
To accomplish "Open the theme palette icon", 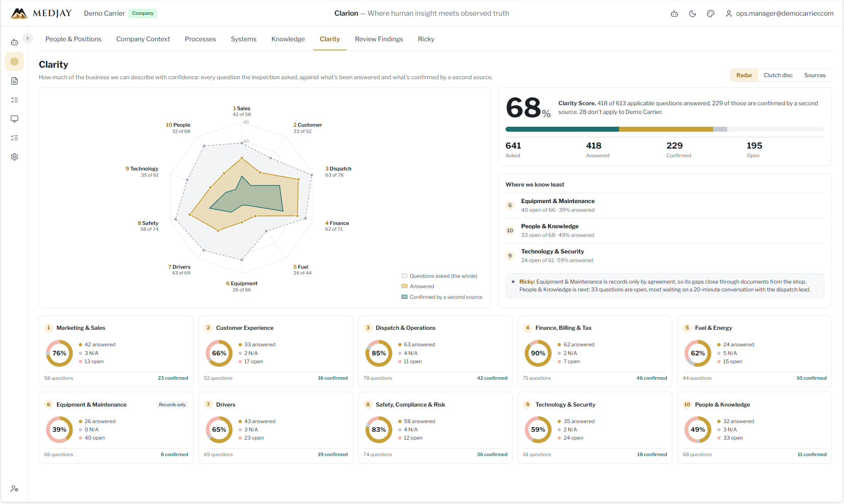I will [x=711, y=14].
